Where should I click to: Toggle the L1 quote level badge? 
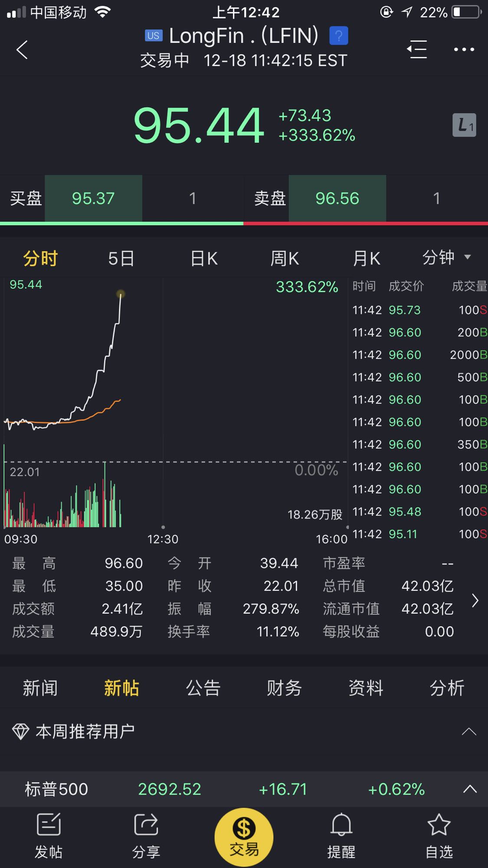click(464, 125)
